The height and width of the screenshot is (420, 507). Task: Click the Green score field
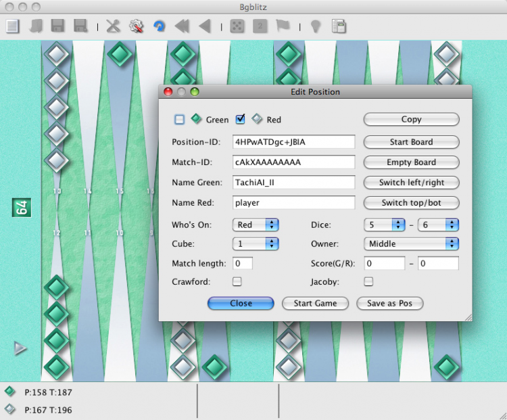(x=385, y=263)
